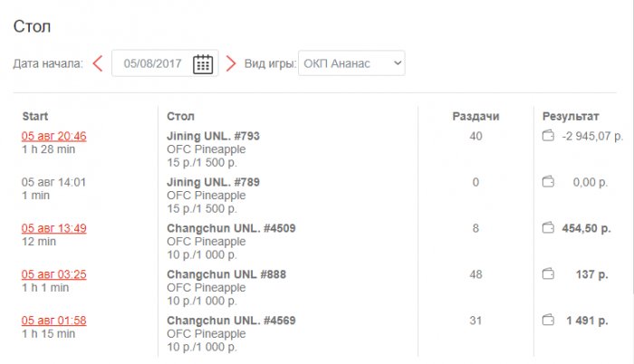Open the calendar date picker icon

click(203, 64)
